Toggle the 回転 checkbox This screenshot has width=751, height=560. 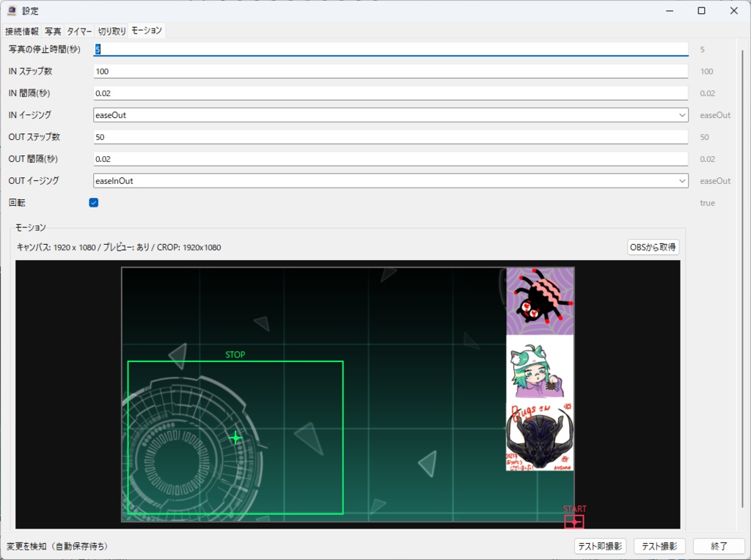pos(93,202)
